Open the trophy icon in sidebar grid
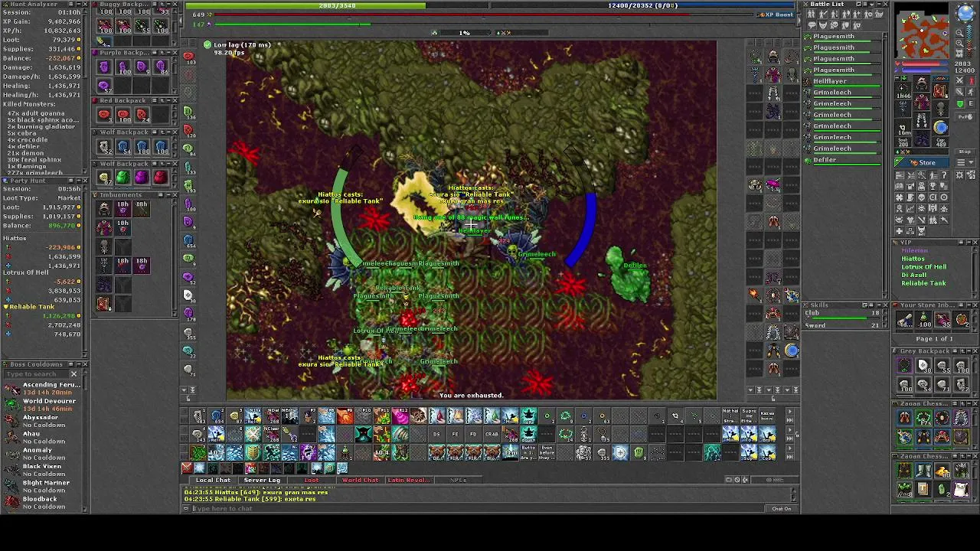The width and height of the screenshot is (980, 551). pos(933,186)
